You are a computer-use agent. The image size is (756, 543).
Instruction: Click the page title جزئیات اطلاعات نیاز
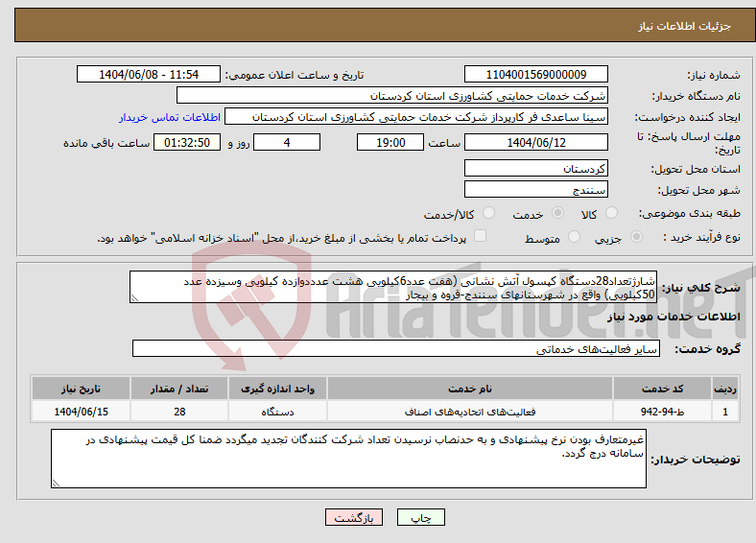coord(685,26)
